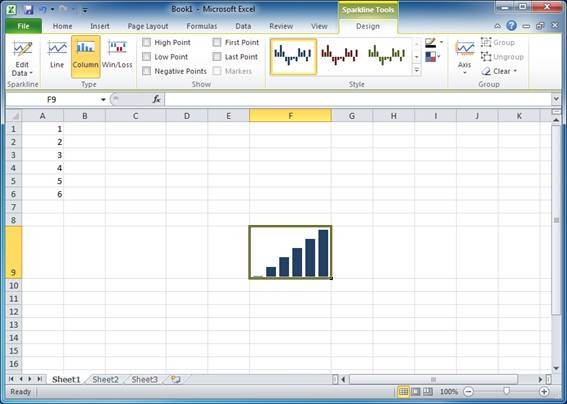This screenshot has height=404, width=567.
Task: Switch to Page Layout view in status bar
Action: pos(416,391)
